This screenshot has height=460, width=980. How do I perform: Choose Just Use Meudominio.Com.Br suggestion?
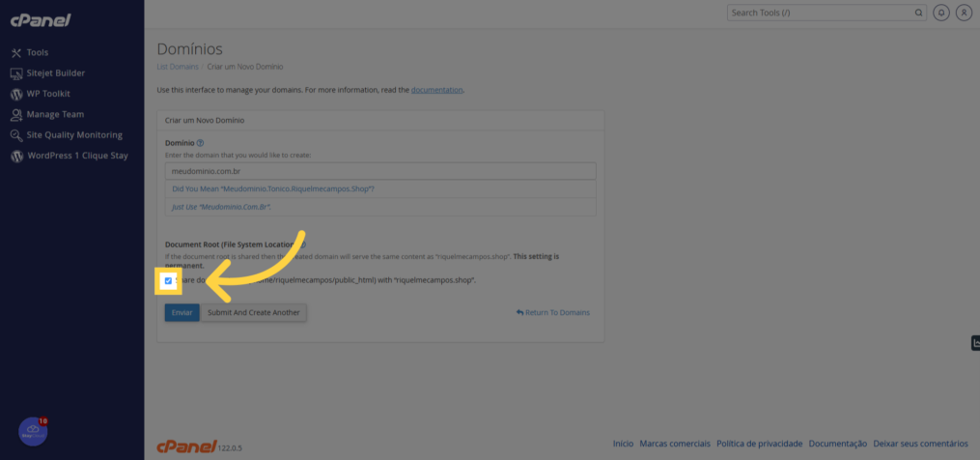[221, 207]
